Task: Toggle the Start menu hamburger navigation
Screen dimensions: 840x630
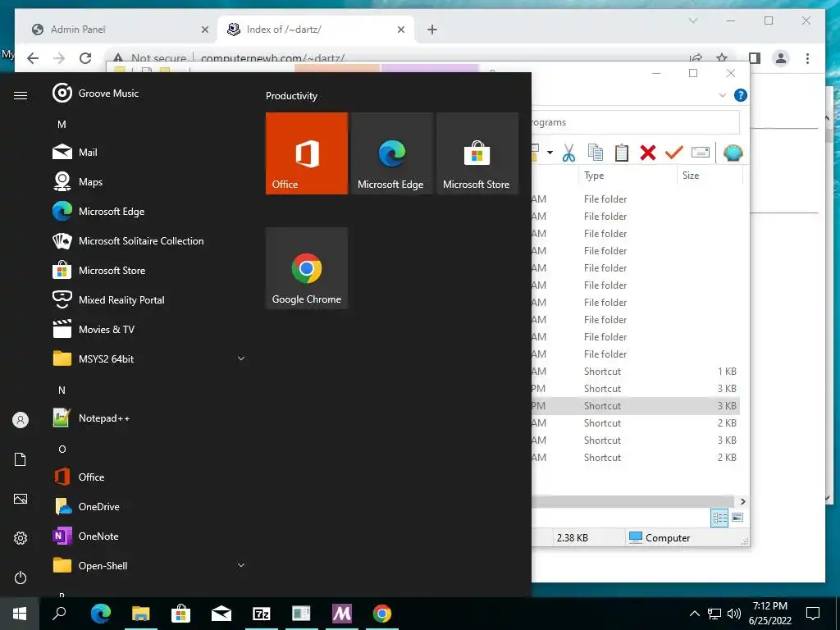Action: click(21, 96)
